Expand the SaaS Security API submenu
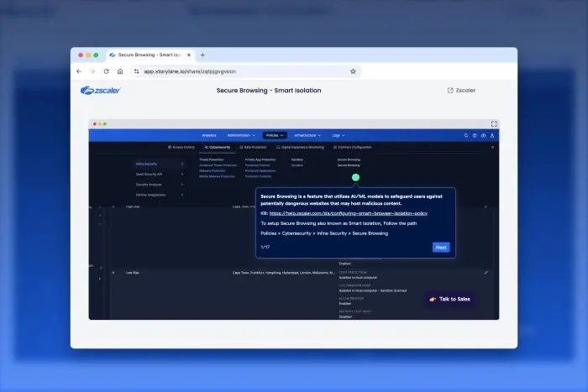The image size is (588, 392). 160,175
